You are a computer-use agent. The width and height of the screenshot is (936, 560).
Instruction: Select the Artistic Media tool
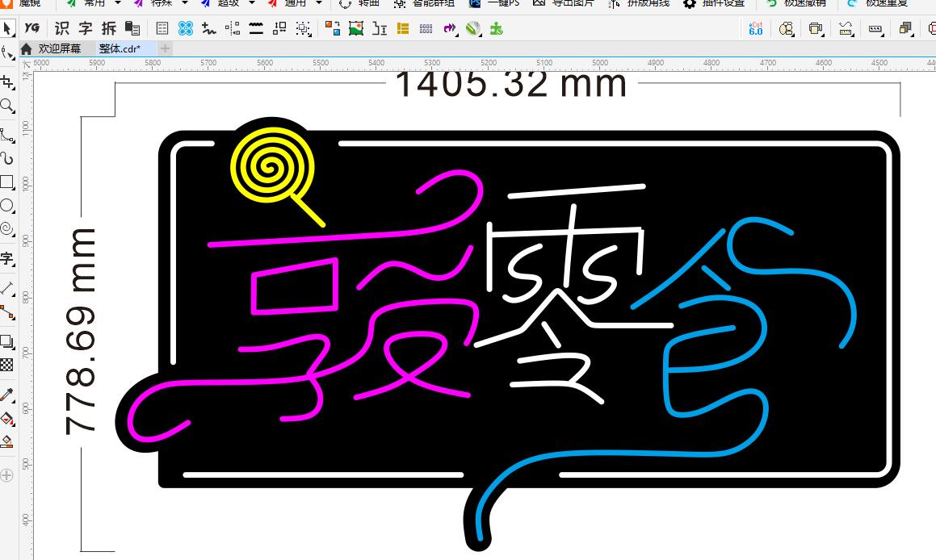[7, 158]
